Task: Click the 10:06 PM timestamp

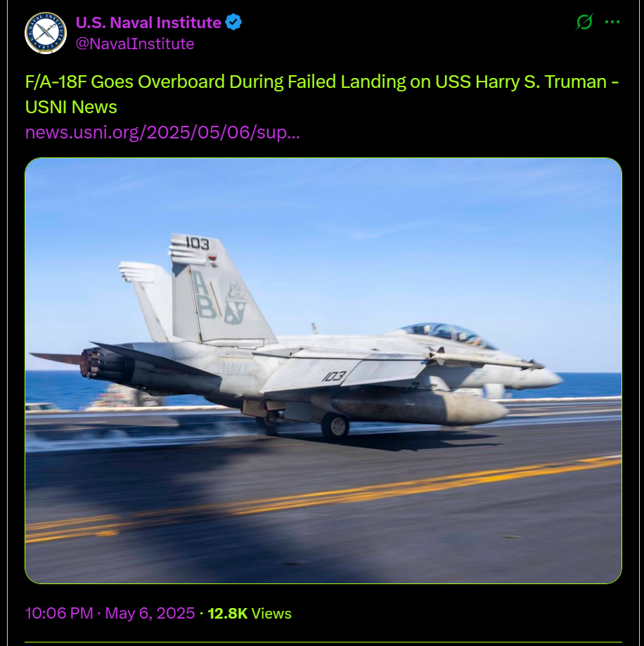Action: 59,613
